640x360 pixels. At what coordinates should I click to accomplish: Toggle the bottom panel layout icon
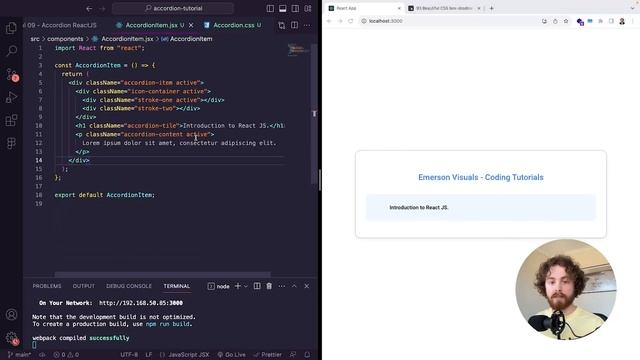coord(282,8)
